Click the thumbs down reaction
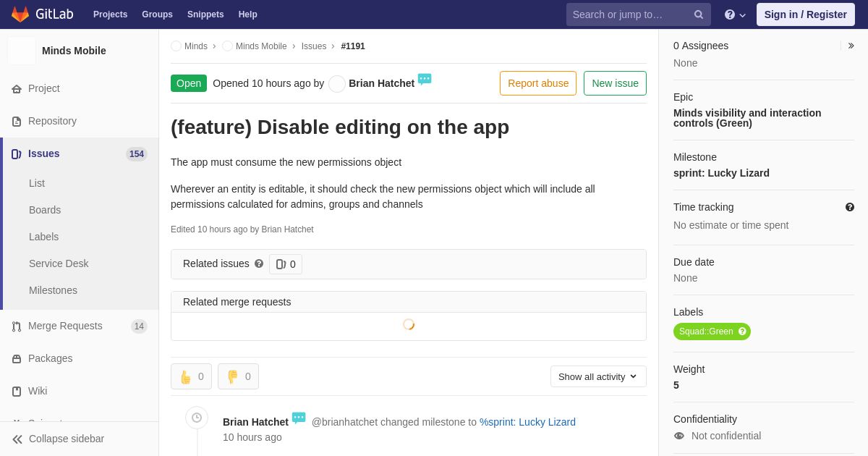Image resolution: width=868 pixels, height=456 pixels. (x=238, y=376)
